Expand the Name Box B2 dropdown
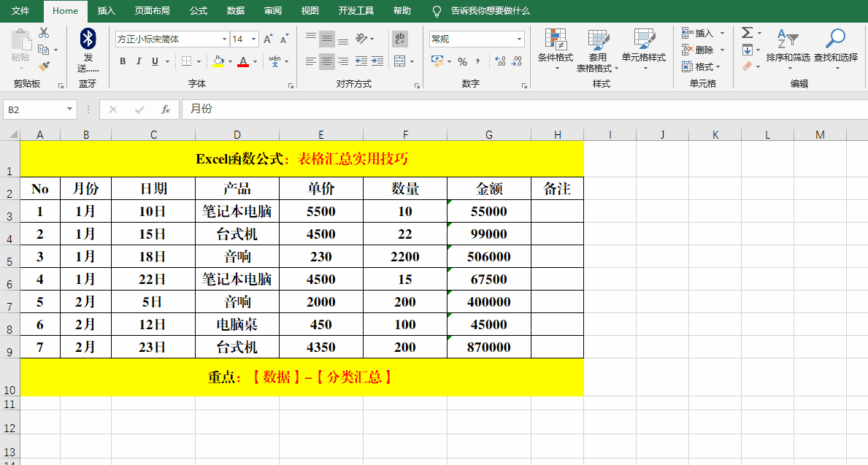This screenshot has height=465, width=868. point(69,109)
